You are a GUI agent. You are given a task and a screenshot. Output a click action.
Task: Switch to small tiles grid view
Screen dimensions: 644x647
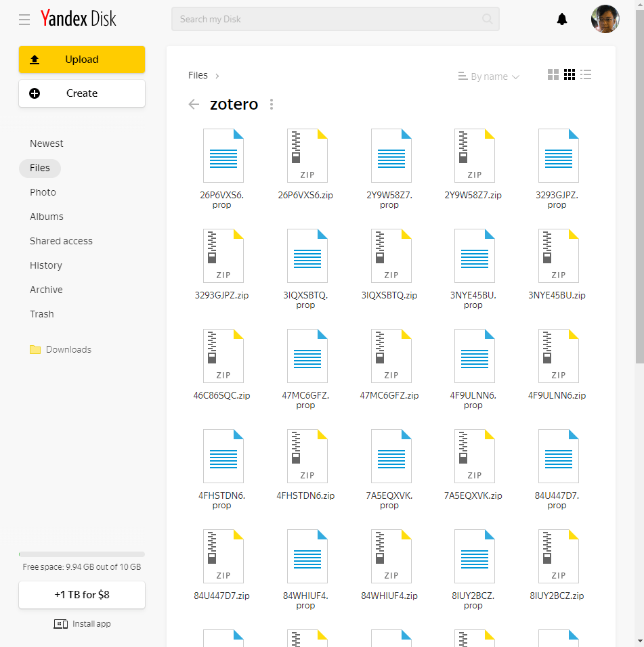coord(570,75)
